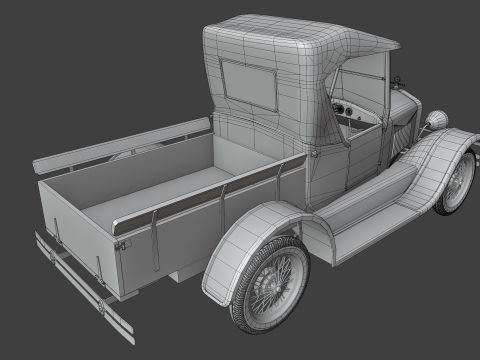The height and width of the screenshot is (360, 480).
Task: Select the rear bumper bars
Action: coord(85,288)
